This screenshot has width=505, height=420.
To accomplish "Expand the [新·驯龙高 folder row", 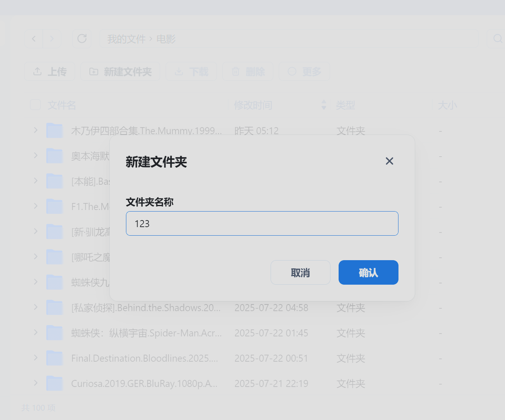I will click(36, 231).
